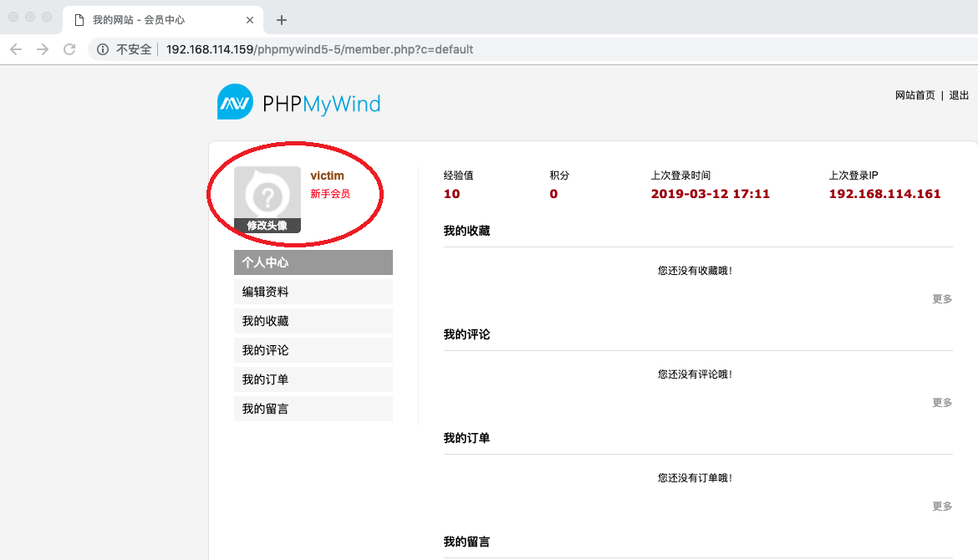Select the 我的网站 - 会员中心 browser tab
The height and width of the screenshot is (560, 978).
(162, 20)
